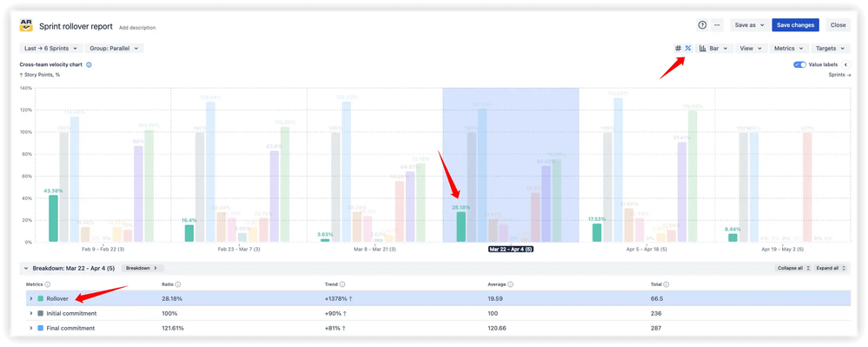
Task: Switch chart to absolute numbers (# icon)
Action: (x=678, y=48)
